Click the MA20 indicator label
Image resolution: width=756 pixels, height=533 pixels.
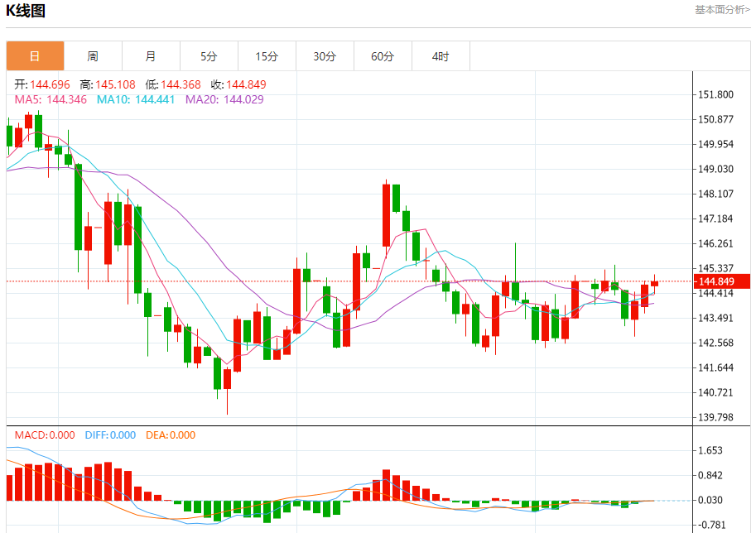point(224,100)
